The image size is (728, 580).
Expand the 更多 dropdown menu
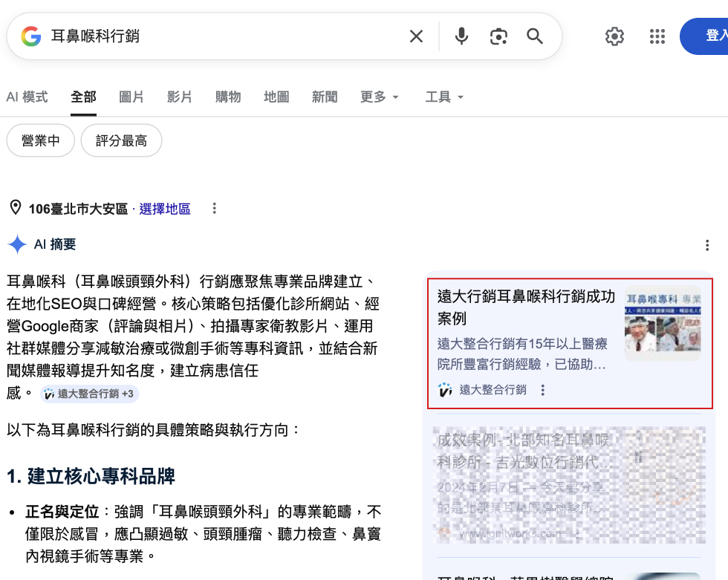(x=380, y=97)
